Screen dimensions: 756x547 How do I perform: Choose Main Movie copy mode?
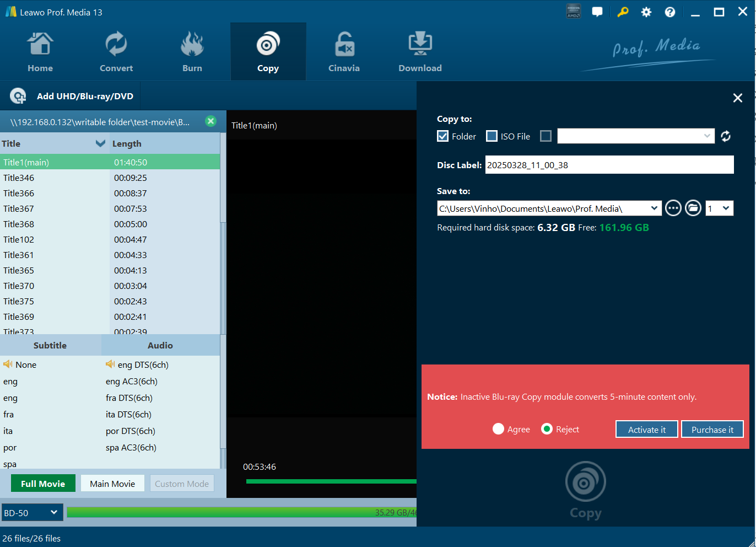[x=112, y=484]
